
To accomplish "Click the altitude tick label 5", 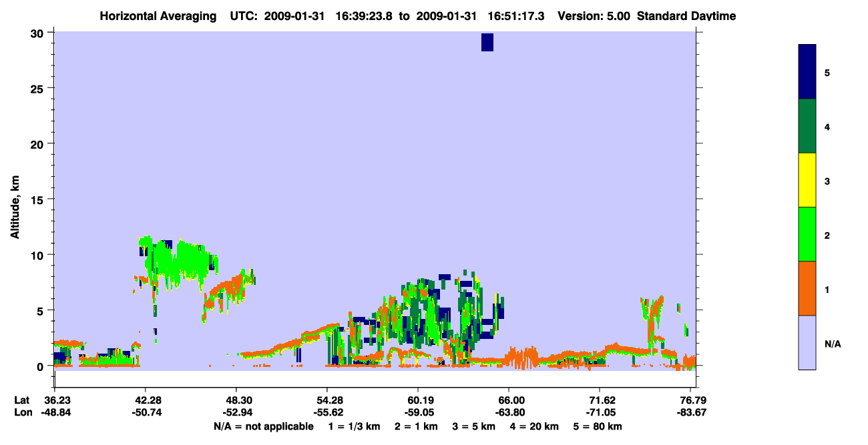I will [x=41, y=310].
